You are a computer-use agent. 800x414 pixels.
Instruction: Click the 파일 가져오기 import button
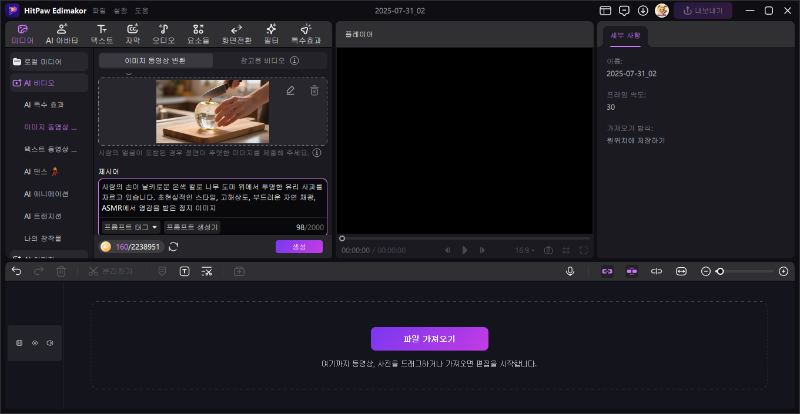pyautogui.click(x=430, y=339)
